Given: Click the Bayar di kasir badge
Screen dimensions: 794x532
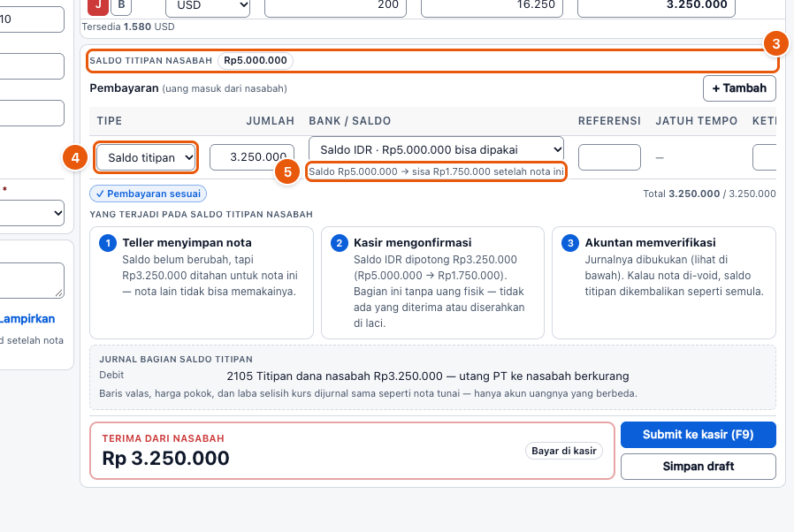Looking at the screenshot, I should click(563, 451).
